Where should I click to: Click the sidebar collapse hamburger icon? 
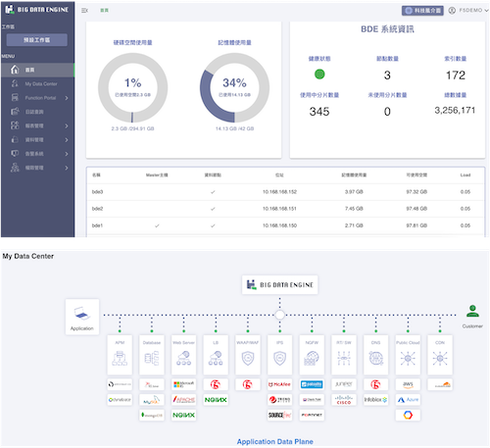84,11
